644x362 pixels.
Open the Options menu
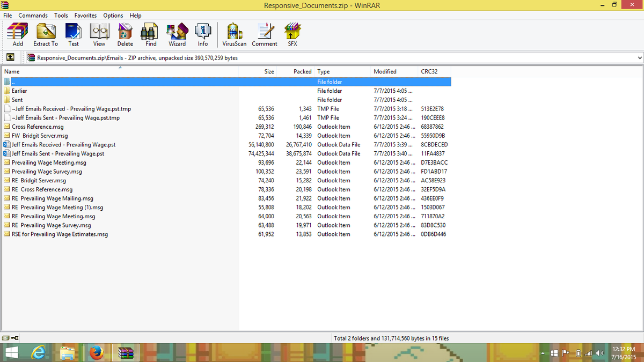pyautogui.click(x=113, y=16)
